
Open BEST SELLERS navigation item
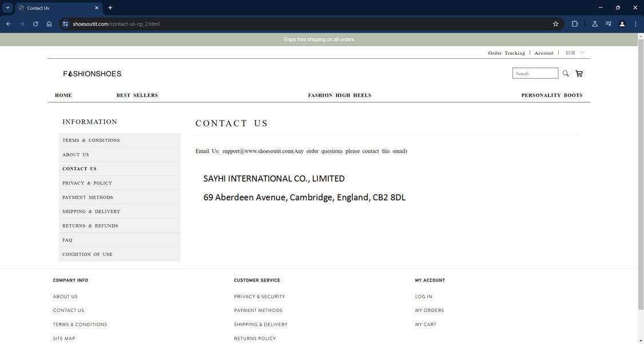coord(137,95)
